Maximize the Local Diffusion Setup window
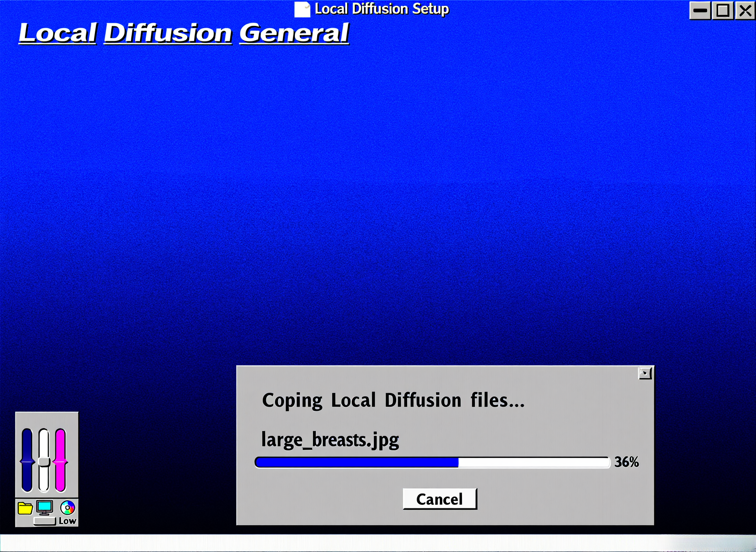This screenshot has width=756, height=552. tap(723, 10)
